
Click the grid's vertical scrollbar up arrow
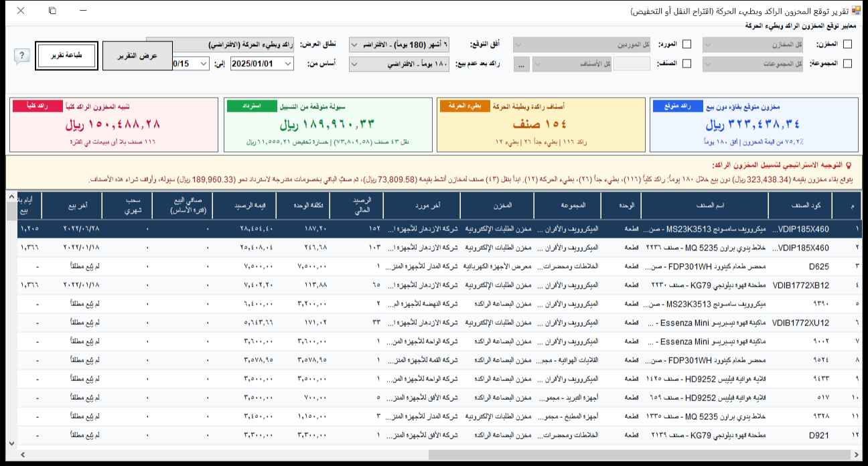pyautogui.click(x=11, y=198)
